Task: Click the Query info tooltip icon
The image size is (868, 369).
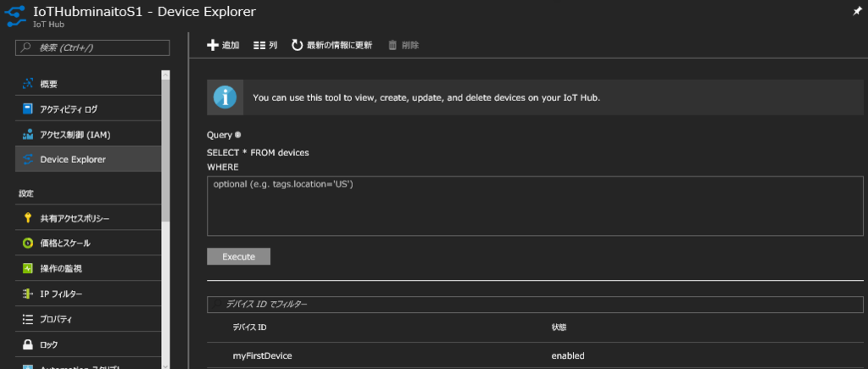Action: 238,135
